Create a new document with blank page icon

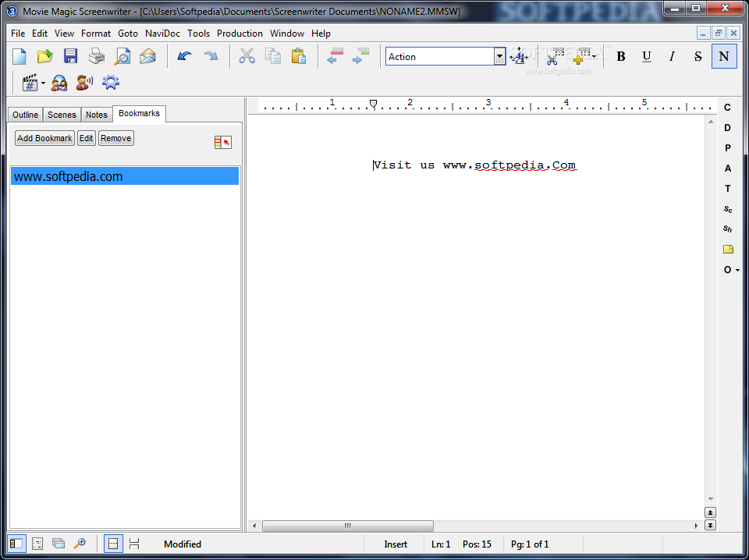tap(20, 56)
